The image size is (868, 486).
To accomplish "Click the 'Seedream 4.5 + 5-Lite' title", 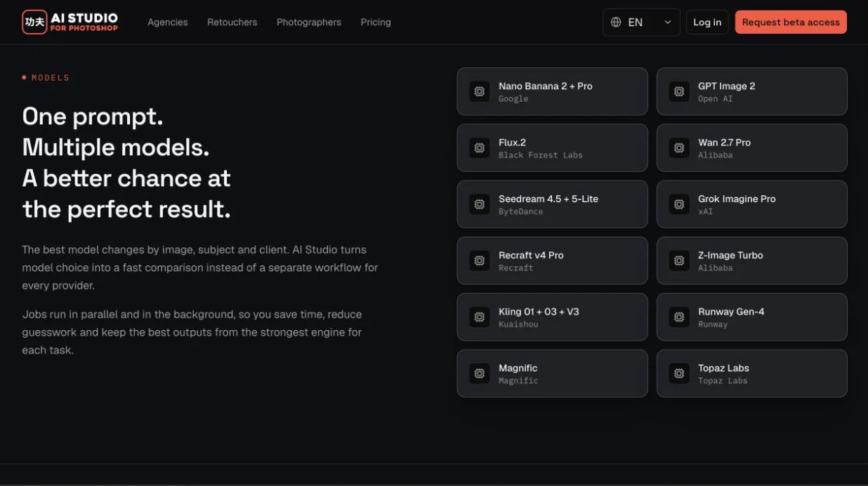I will click(548, 199).
